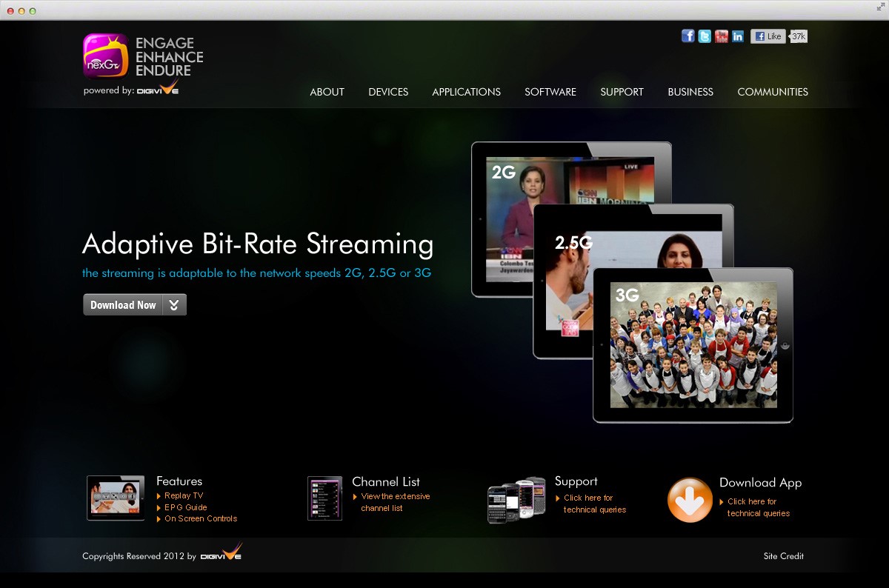Open the EPG Guide link
Screen dimensions: 889x588
(185, 507)
